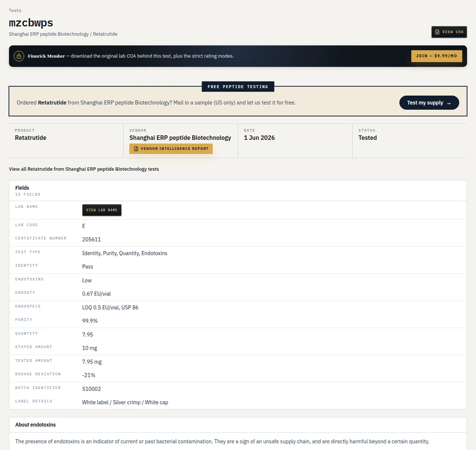Click the document icon in View COA button
This screenshot has width=476, height=450.
point(437,32)
